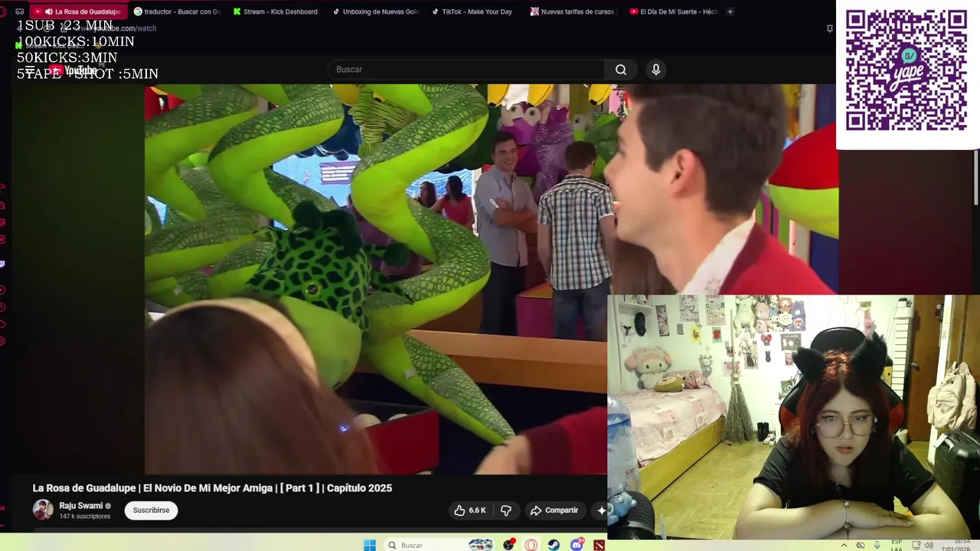Launch OBS Studio from the taskbar

click(508, 545)
